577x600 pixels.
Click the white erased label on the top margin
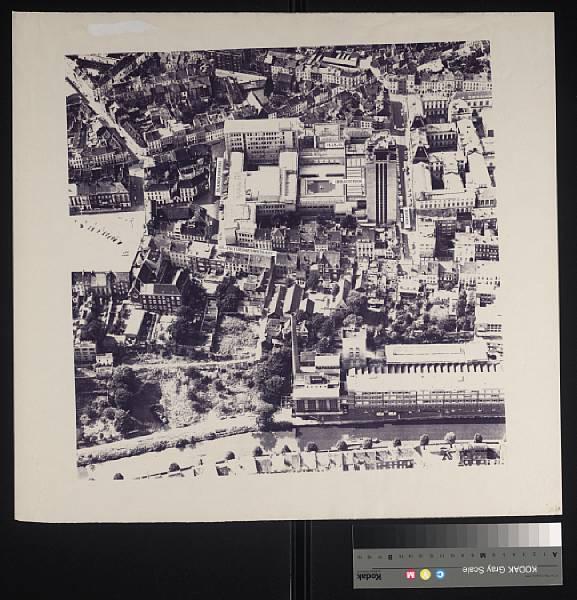point(117,28)
